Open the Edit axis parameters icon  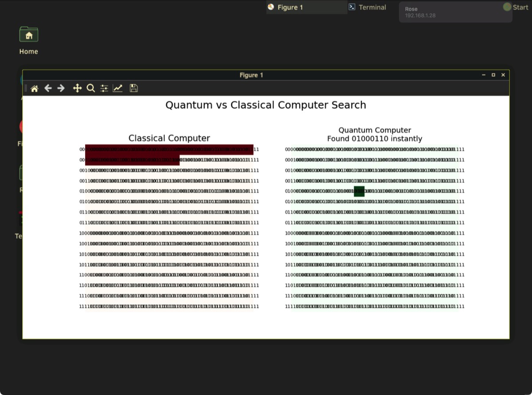[x=117, y=88]
